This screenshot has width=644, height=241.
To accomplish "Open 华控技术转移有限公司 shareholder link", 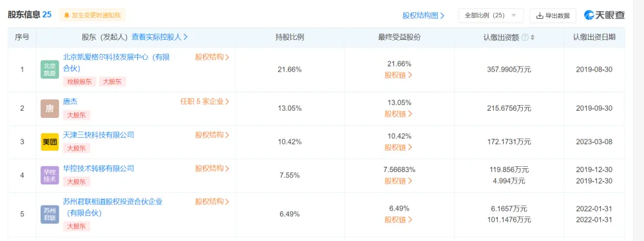I will click(x=99, y=169).
